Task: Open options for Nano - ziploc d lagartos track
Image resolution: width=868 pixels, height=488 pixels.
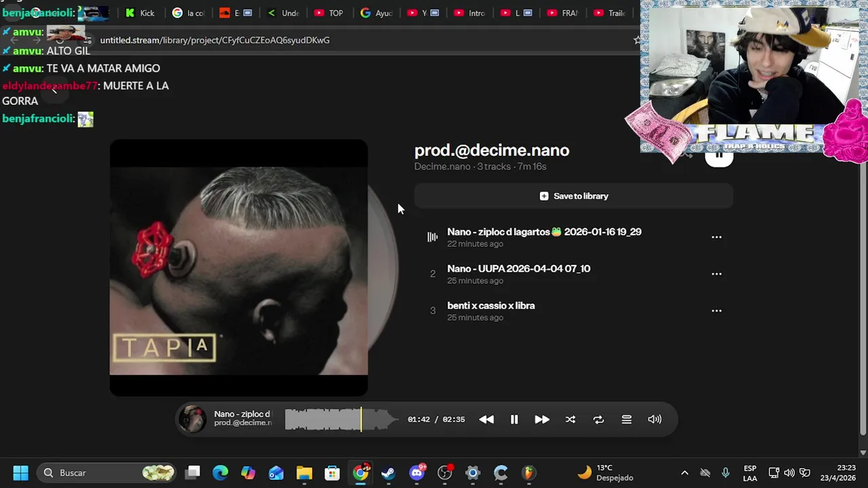Action: tap(716, 237)
